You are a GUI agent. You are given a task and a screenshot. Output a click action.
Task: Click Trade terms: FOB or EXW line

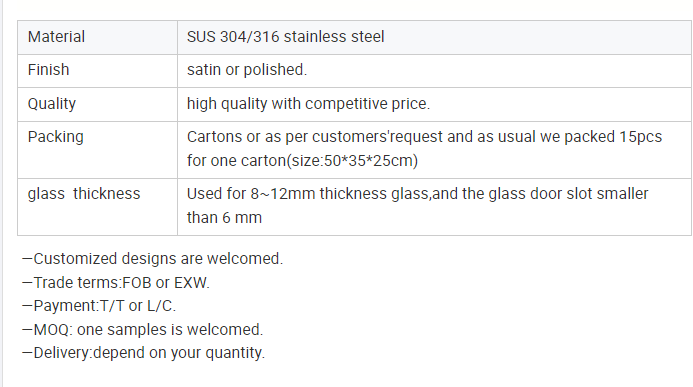(116, 283)
